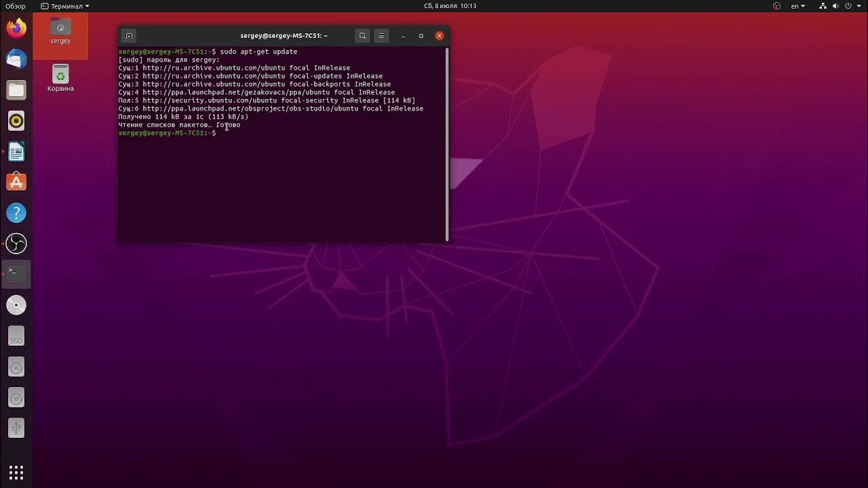Click the terminal title sergey@sergey-MS-7C51
Viewport: 868px width, 488px height.
click(x=283, y=36)
